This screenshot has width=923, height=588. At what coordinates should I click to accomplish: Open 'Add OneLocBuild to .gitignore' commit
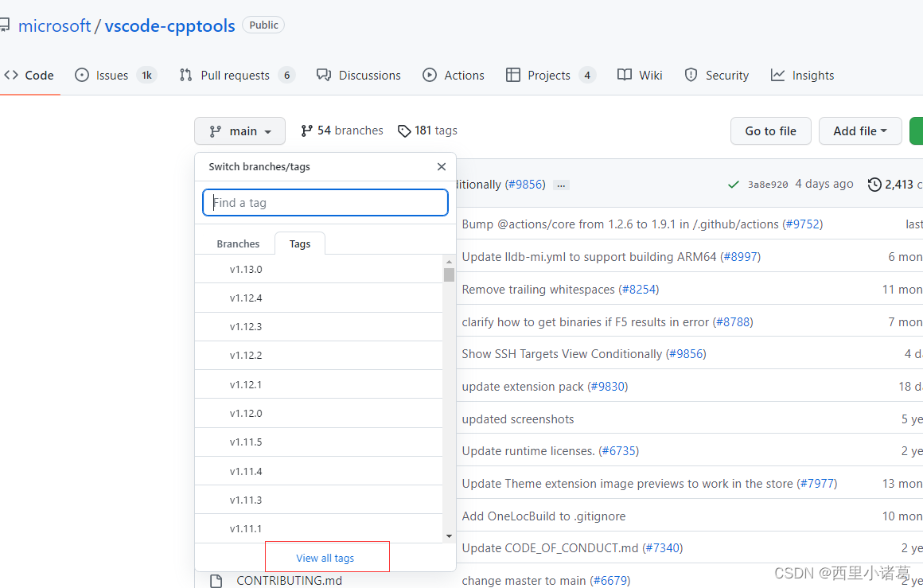(x=544, y=516)
